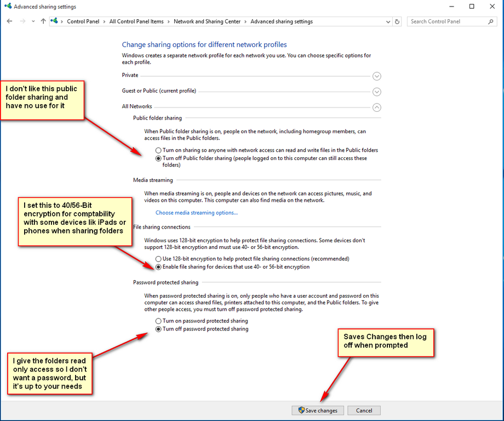Screen dimensions: 504x421
Task: Maximize the Advanced sharing settings window
Action: click(x=472, y=7)
